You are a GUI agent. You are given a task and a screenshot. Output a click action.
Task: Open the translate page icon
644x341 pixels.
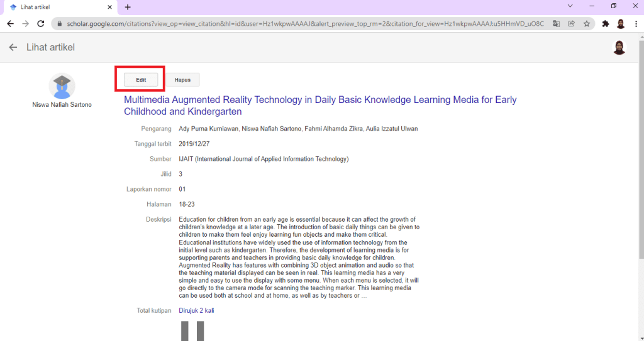[556, 24]
